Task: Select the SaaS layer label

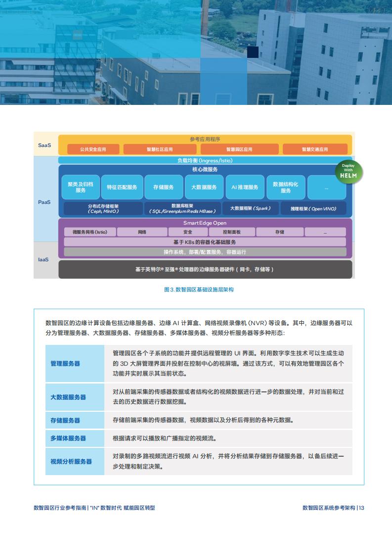Action: 44,145
